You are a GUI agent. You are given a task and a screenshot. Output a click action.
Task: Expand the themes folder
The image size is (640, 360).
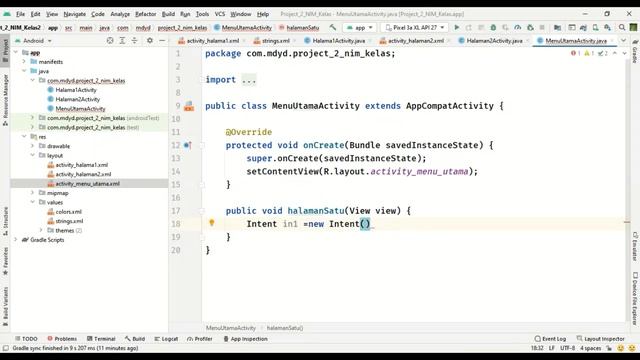coord(41,230)
